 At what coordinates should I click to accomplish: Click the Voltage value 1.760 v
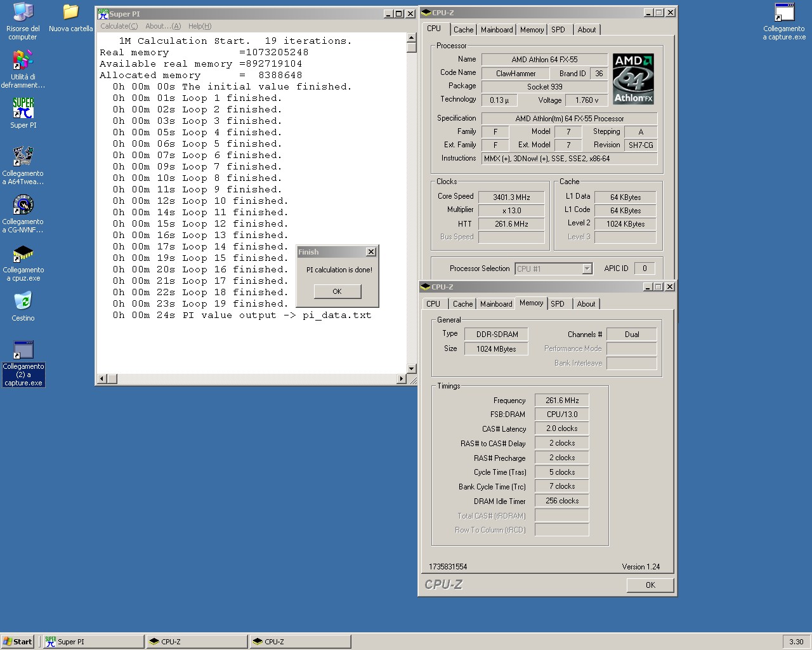point(587,100)
